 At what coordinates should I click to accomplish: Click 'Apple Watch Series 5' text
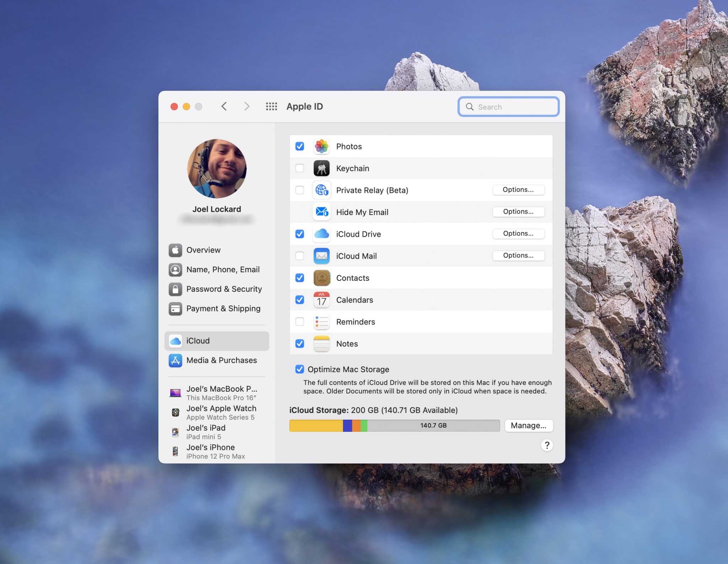click(x=220, y=418)
